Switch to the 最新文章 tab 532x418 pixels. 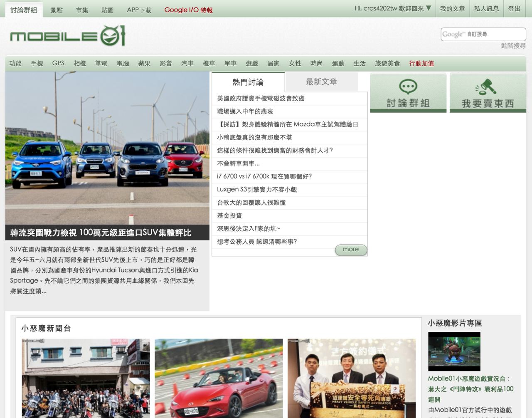point(321,82)
